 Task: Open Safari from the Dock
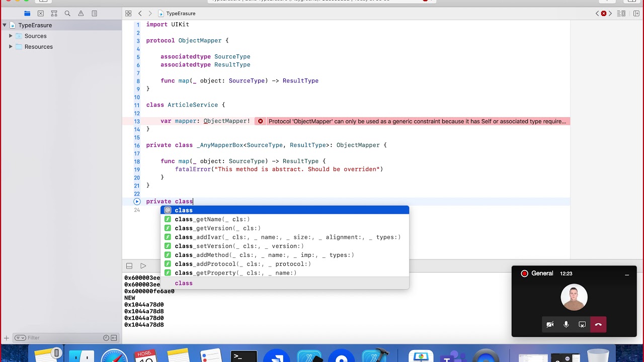pos(114,355)
